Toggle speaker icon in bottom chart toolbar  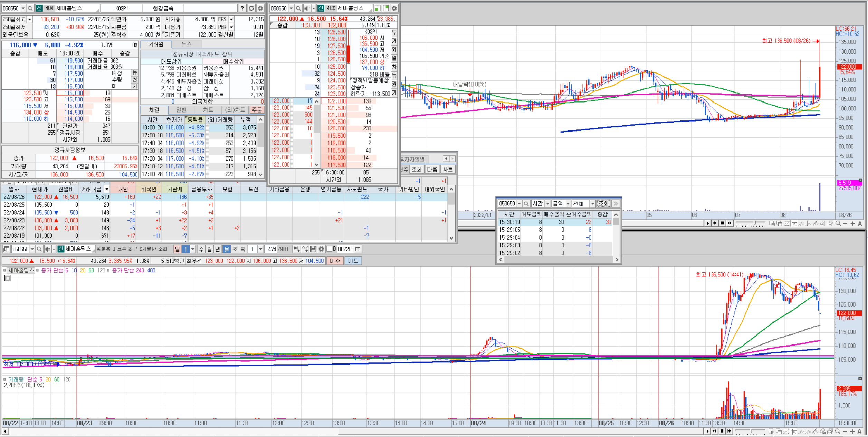48,249
